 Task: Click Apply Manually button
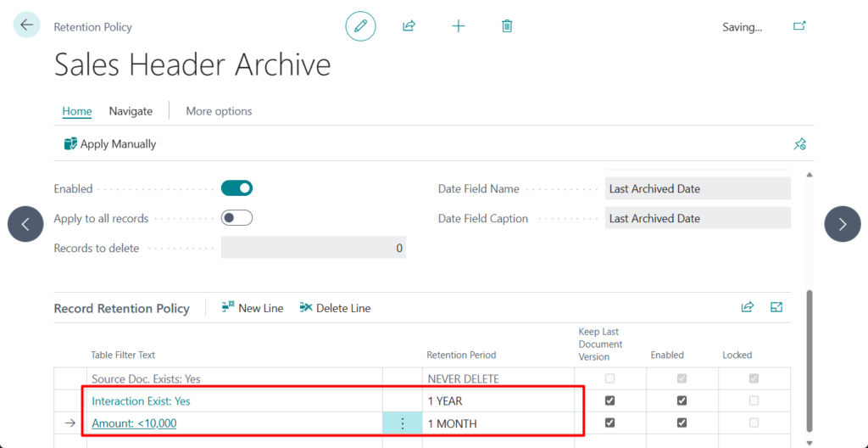110,144
